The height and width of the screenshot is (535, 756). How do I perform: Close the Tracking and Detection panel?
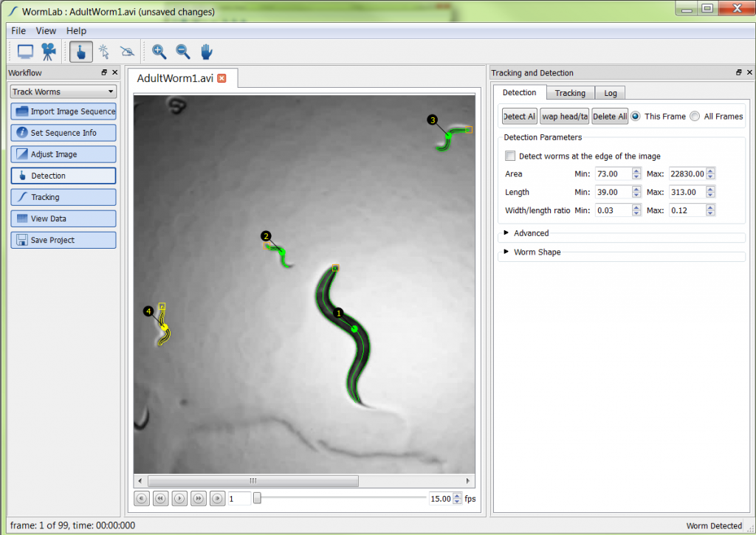(x=749, y=72)
